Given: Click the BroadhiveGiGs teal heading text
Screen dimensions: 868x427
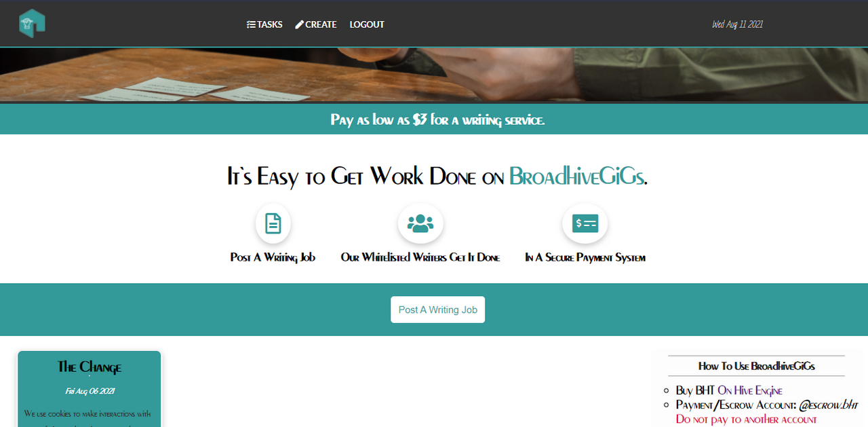Looking at the screenshot, I should [x=576, y=177].
